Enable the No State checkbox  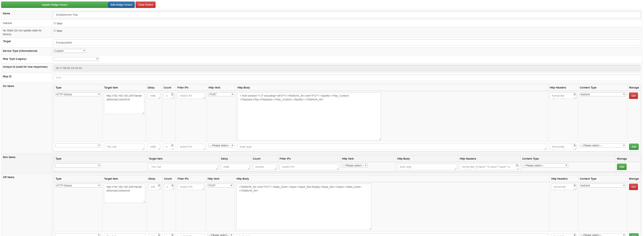tap(54, 30)
